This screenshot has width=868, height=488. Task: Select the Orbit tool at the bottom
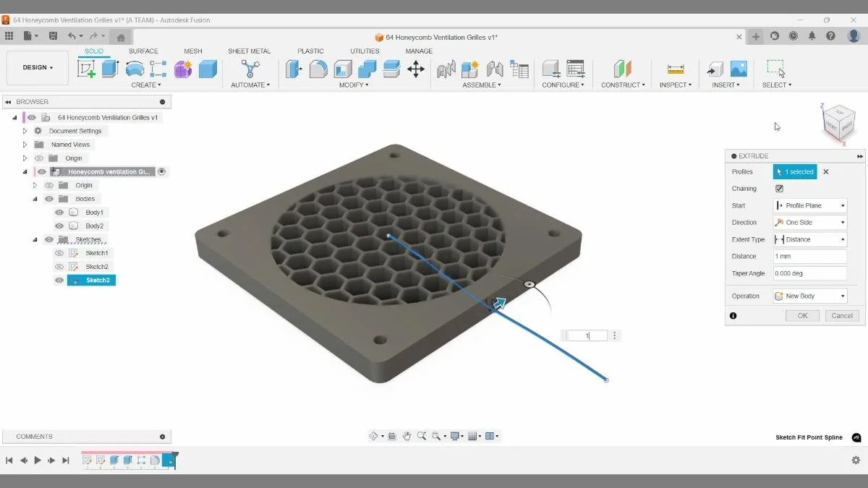373,435
